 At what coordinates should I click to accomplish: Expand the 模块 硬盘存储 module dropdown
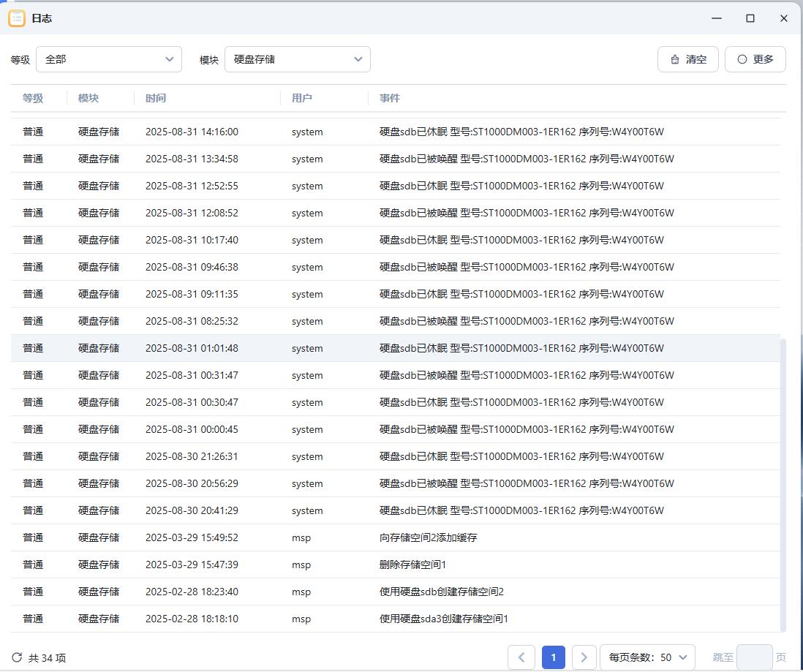click(x=297, y=59)
